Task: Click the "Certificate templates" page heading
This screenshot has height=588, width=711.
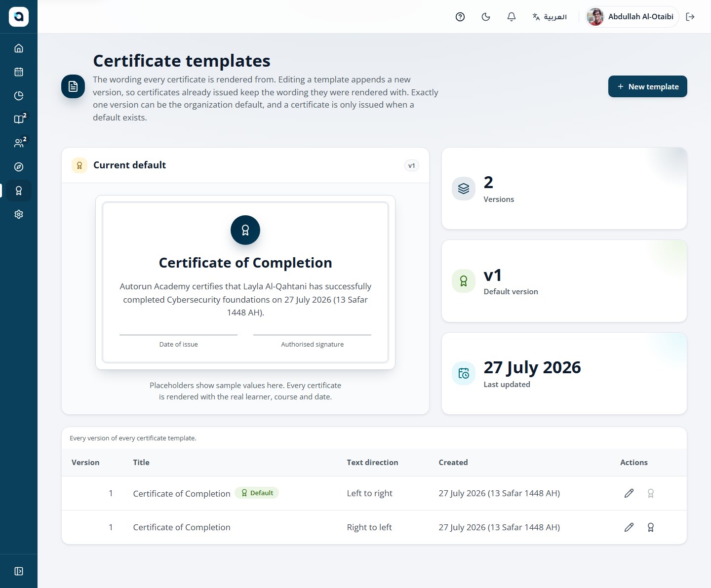Action: click(x=182, y=61)
